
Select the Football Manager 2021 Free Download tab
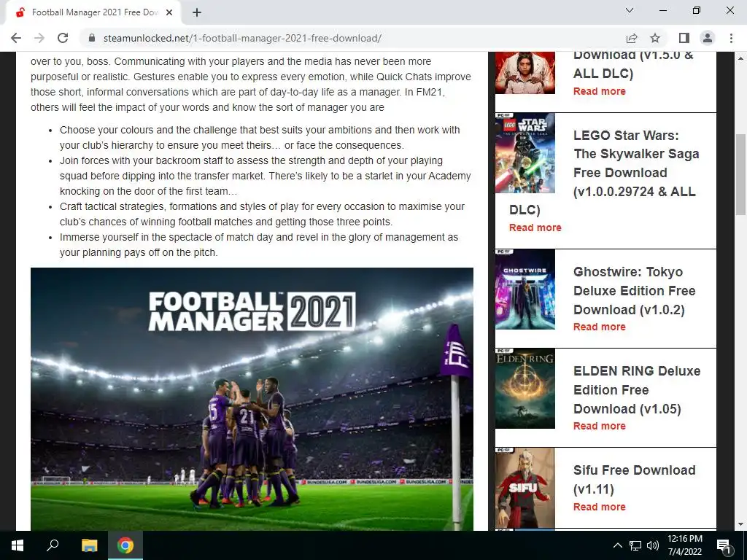pos(93,13)
